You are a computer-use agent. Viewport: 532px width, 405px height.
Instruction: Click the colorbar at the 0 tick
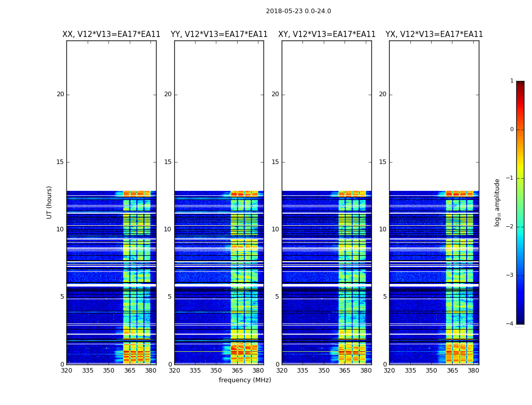[520, 130]
